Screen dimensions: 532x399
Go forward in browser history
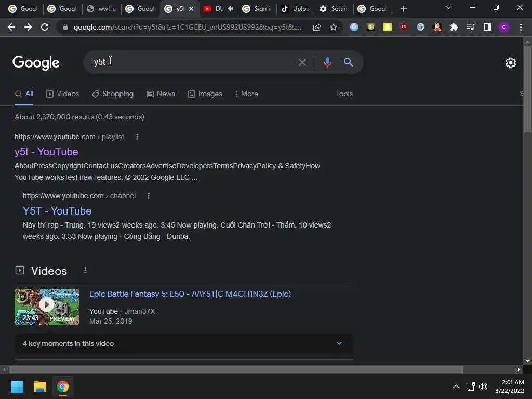pyautogui.click(x=28, y=27)
